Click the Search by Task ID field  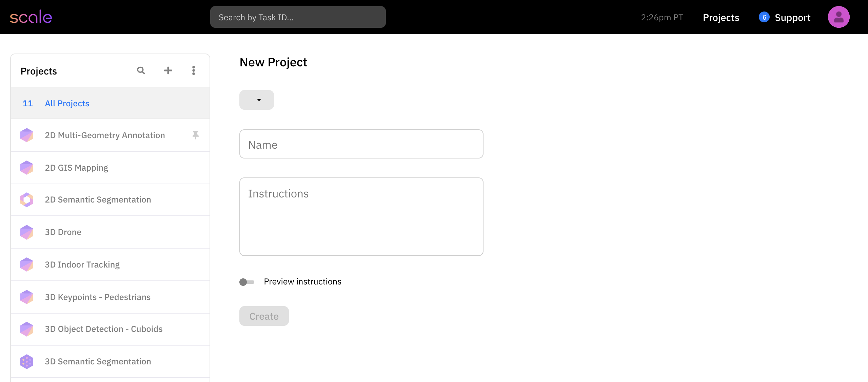point(298,17)
